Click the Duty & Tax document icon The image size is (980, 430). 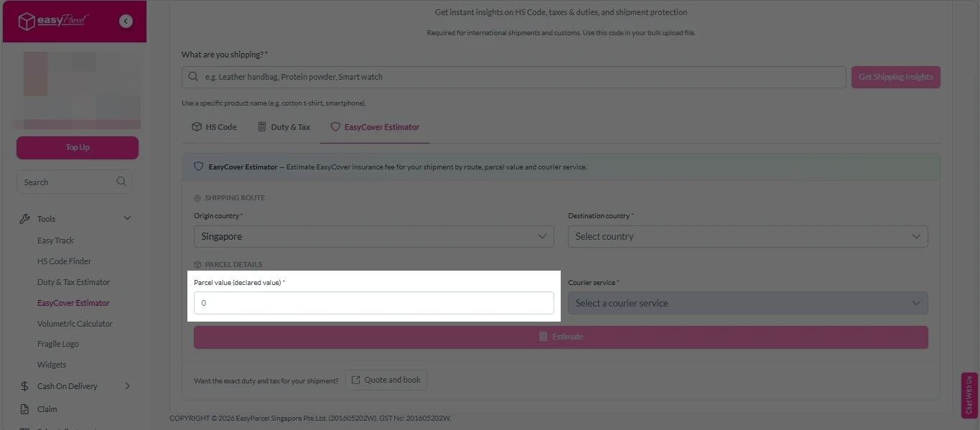pos(262,127)
